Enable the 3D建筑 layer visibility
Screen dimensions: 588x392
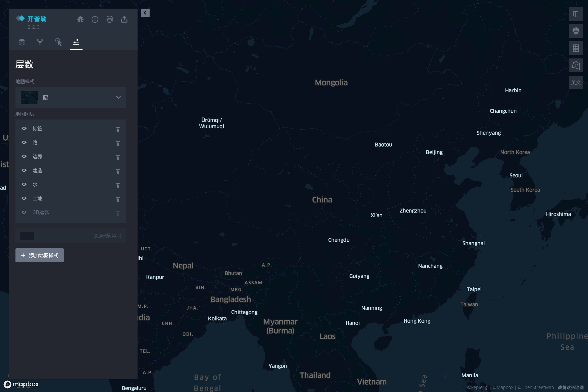(24, 212)
